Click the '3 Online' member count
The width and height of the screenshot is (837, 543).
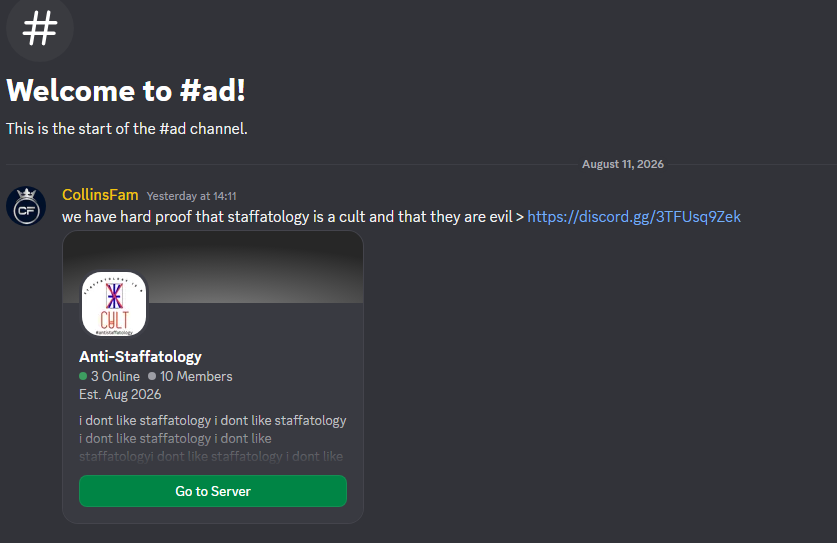(x=109, y=376)
